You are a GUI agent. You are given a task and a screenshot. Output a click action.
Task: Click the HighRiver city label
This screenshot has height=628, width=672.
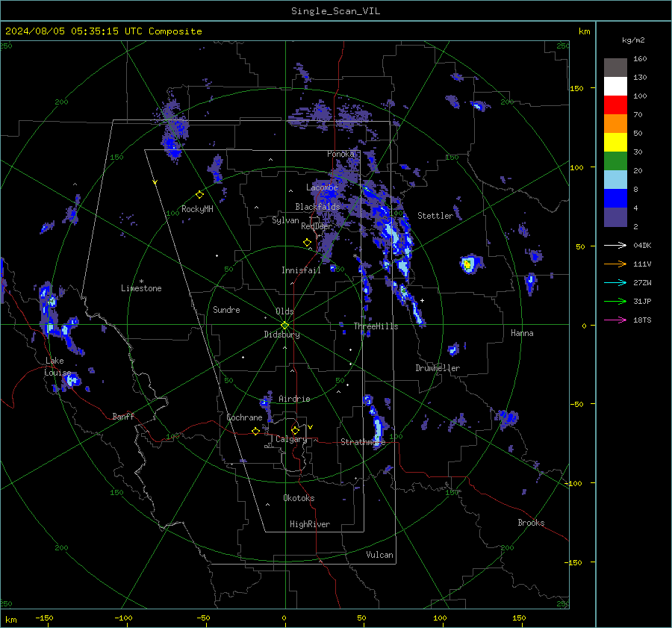coord(310,524)
